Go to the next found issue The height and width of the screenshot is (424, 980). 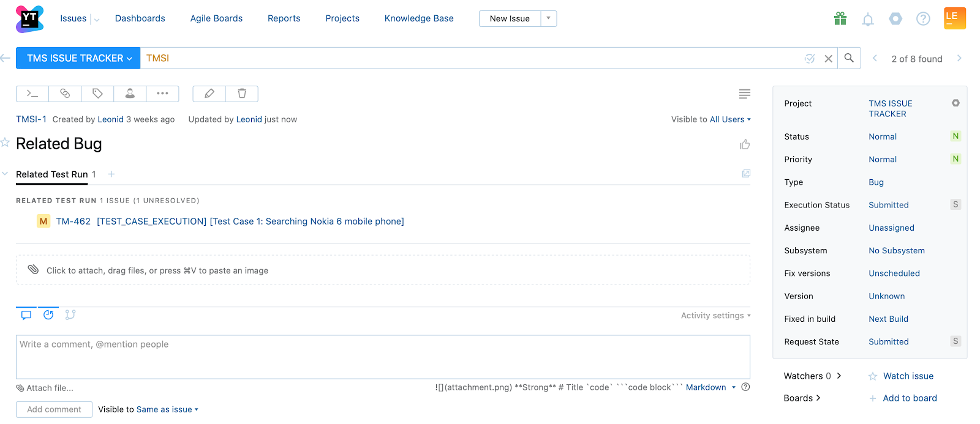pyautogui.click(x=959, y=58)
